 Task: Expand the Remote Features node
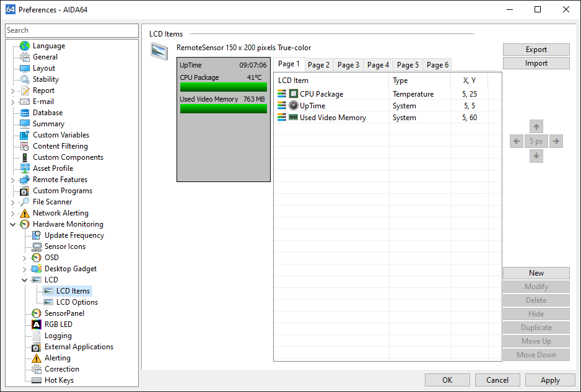[13, 180]
